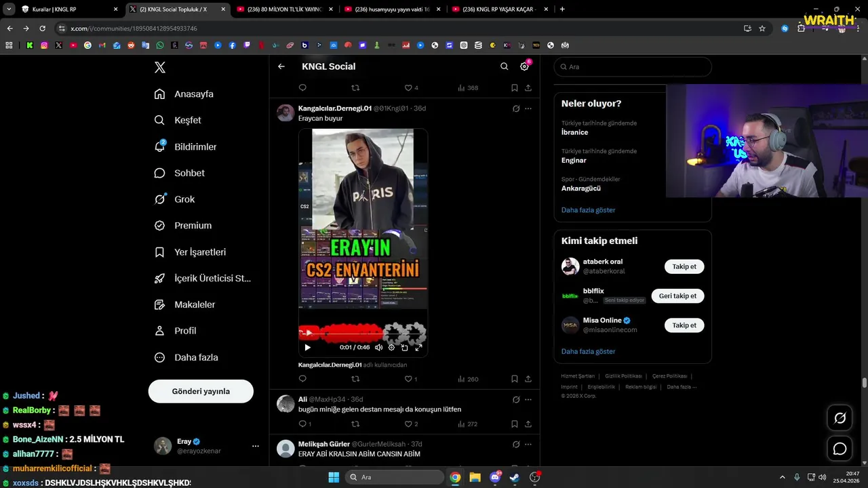Open the Ankaragücü trending topic
Image resolution: width=868 pixels, height=488 pixels.
(581, 188)
